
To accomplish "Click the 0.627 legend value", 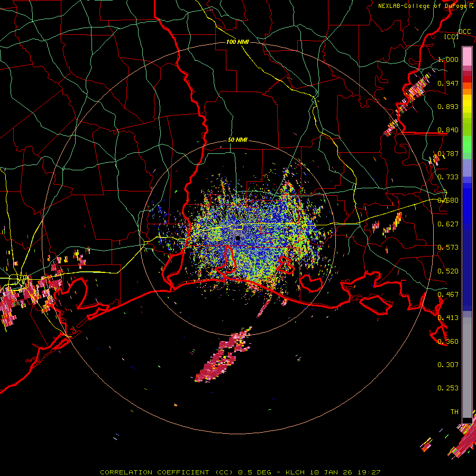I will [448, 224].
